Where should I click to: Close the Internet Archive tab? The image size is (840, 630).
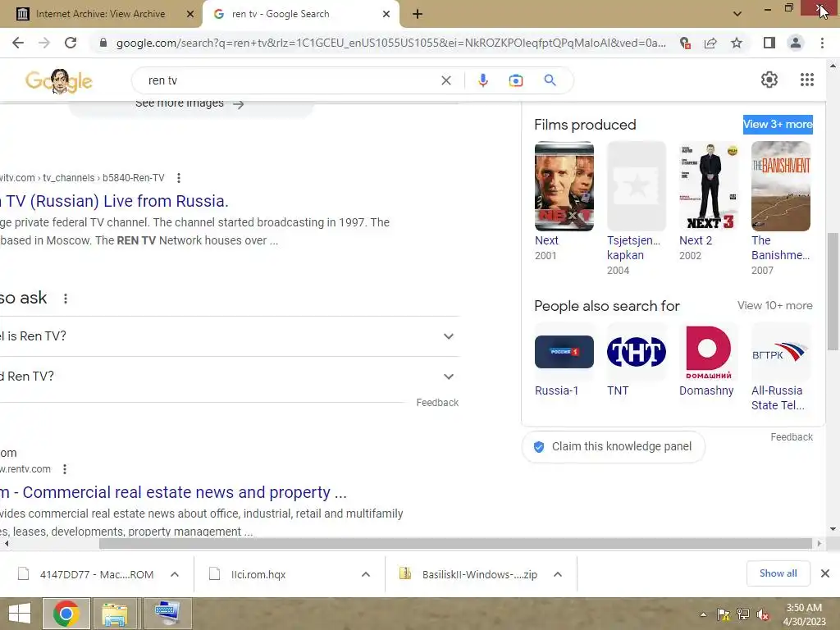point(189,14)
